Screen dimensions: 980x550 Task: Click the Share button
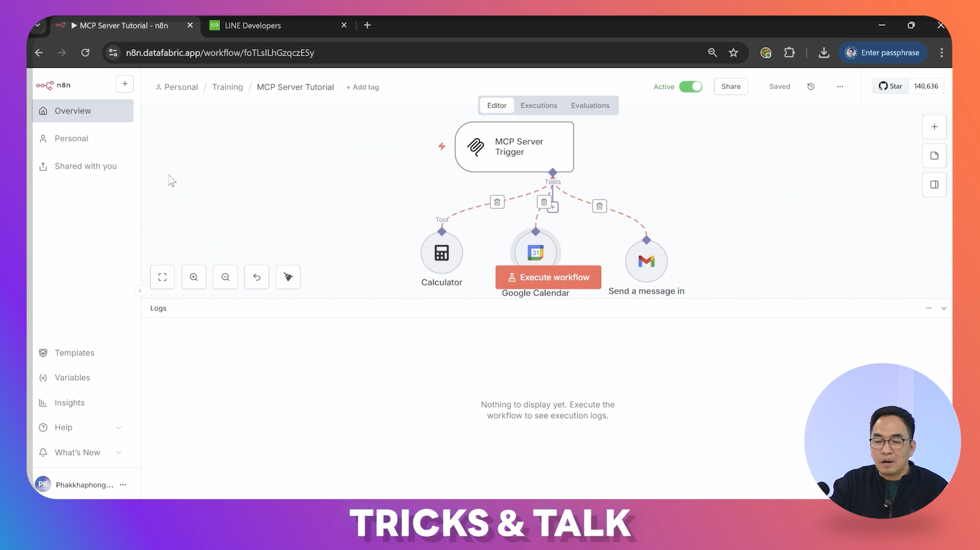pyautogui.click(x=730, y=87)
